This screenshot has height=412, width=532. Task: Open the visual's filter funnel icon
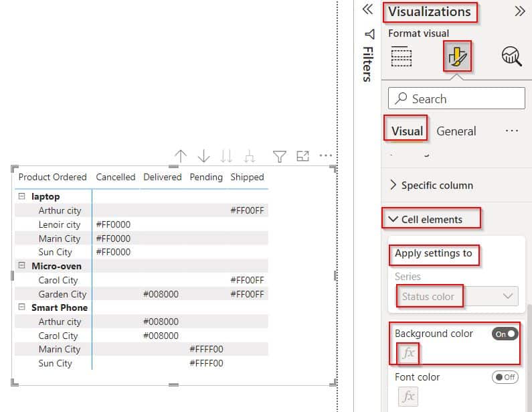(280, 157)
